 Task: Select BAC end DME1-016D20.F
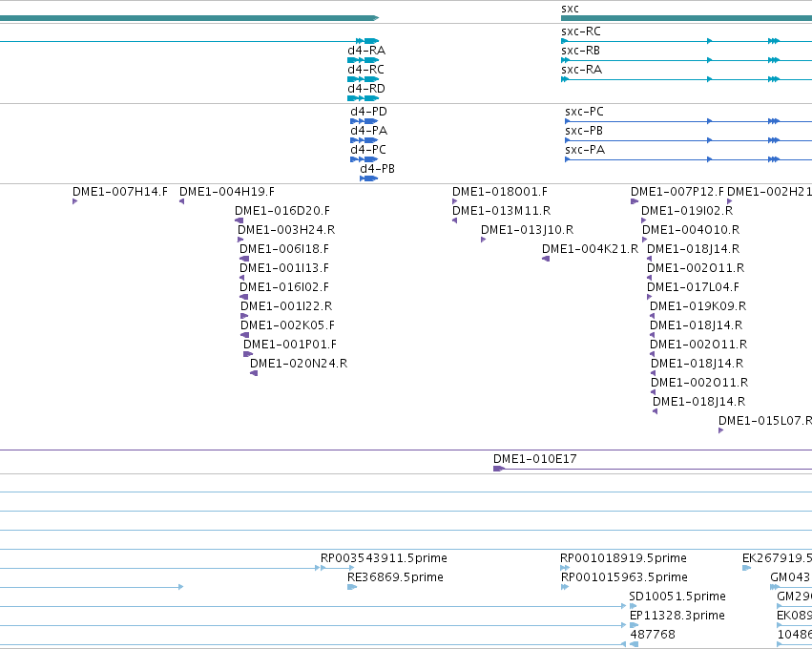click(282, 211)
